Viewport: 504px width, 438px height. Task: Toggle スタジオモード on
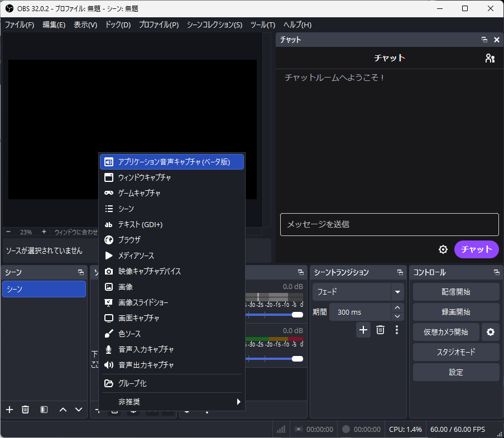[x=456, y=352]
